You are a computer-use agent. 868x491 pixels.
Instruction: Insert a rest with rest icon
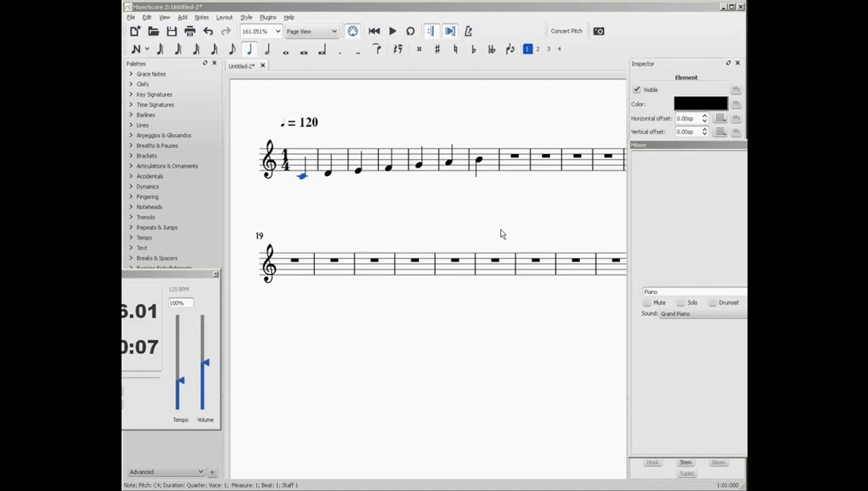point(398,49)
